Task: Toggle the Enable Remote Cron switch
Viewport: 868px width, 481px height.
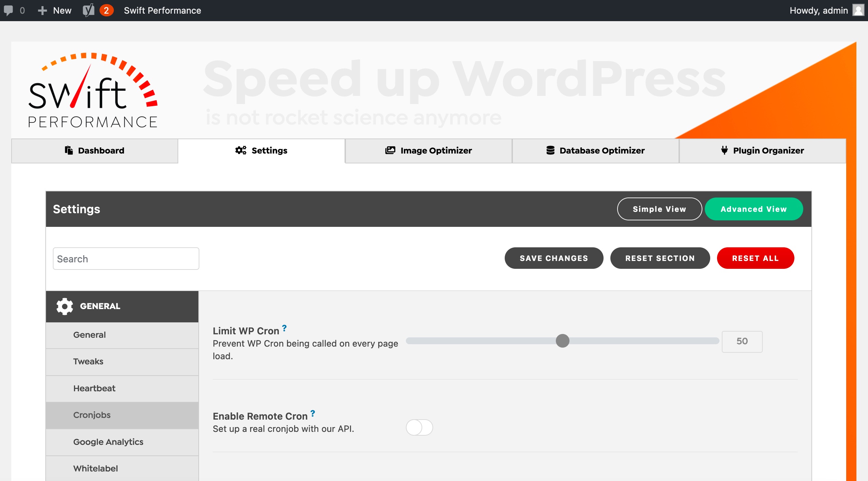Action: [419, 427]
